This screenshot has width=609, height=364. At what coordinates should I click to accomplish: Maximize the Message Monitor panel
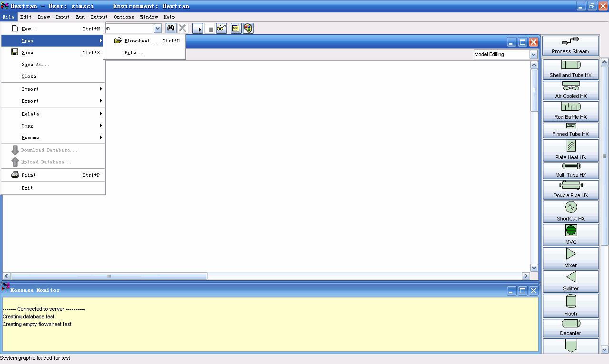pyautogui.click(x=523, y=291)
